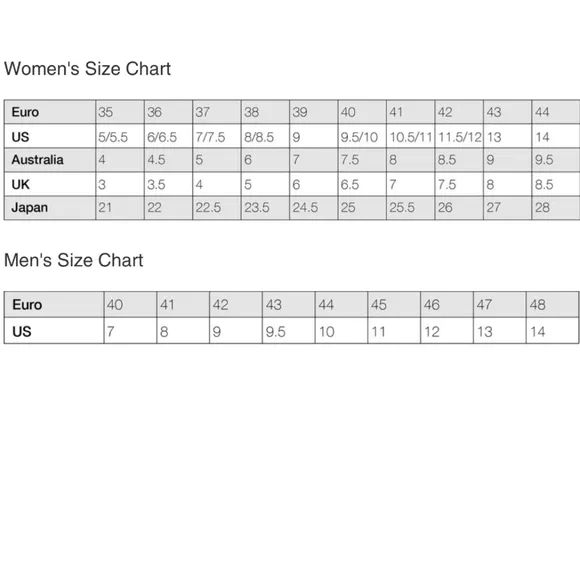Click UK size 3.5 cell
The height and width of the screenshot is (580, 580).
pyautogui.click(x=168, y=184)
